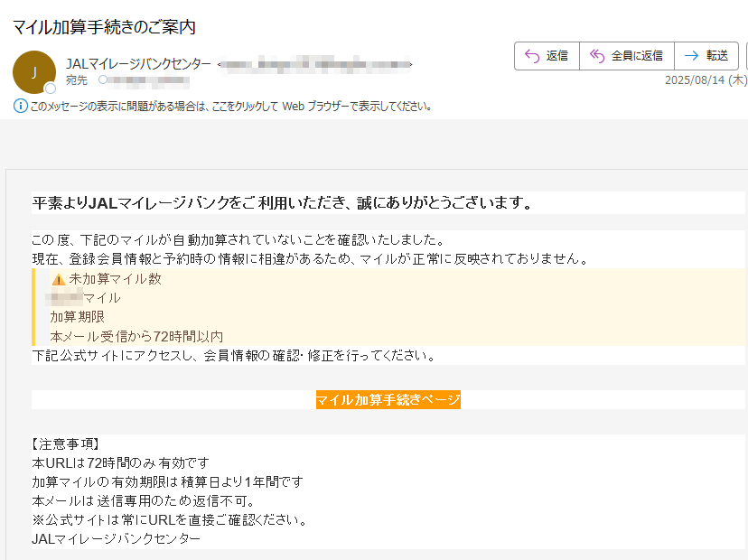Click the line 加算マイルの有効期限は積算日より1年間です

click(167, 482)
